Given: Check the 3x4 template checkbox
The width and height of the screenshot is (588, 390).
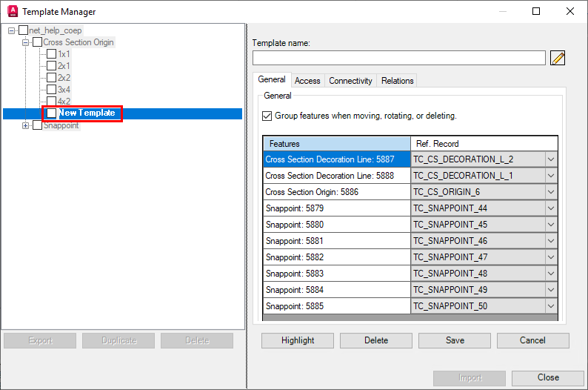Looking at the screenshot, I should [51, 90].
